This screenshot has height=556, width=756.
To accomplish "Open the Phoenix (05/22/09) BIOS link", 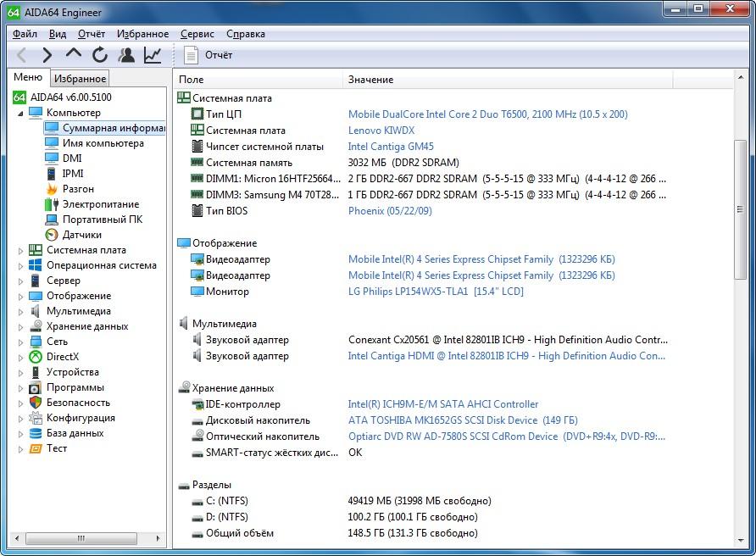I will coord(390,211).
